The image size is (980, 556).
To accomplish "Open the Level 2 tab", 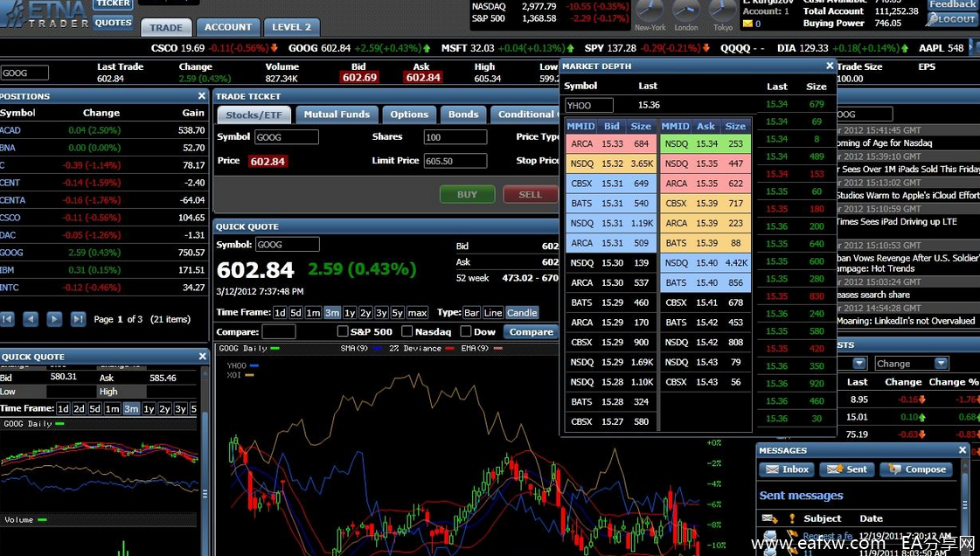I will pyautogui.click(x=291, y=27).
